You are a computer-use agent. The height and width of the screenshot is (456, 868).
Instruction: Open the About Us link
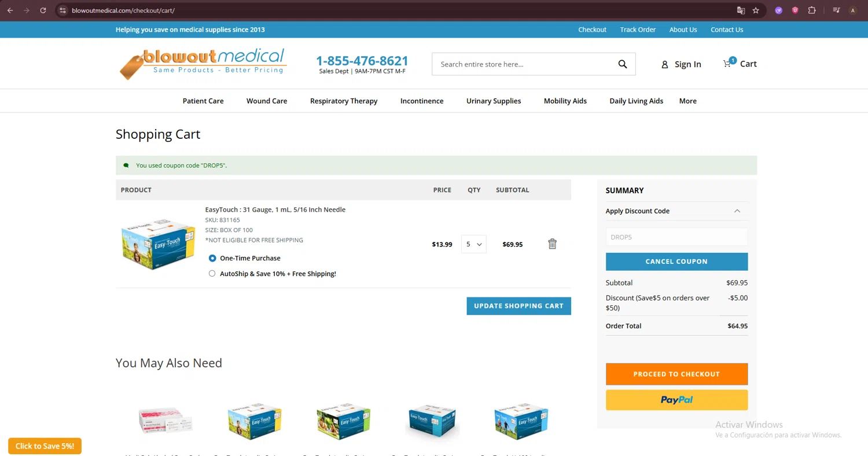(x=683, y=30)
